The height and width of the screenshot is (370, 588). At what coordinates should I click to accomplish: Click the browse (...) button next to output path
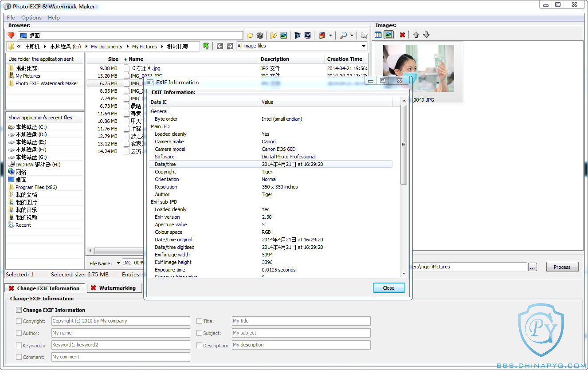[533, 267]
